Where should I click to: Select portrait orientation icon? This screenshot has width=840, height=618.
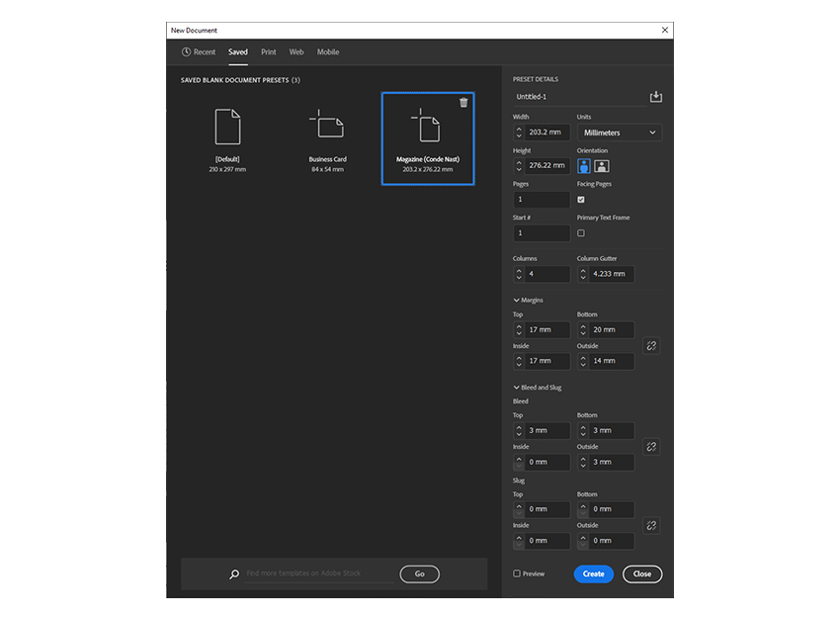tap(584, 166)
